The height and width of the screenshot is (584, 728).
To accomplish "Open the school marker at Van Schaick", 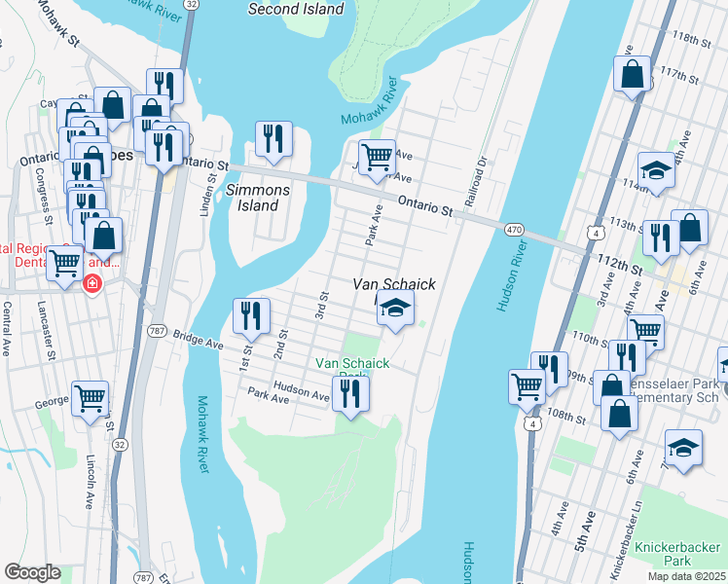I will 395,310.
